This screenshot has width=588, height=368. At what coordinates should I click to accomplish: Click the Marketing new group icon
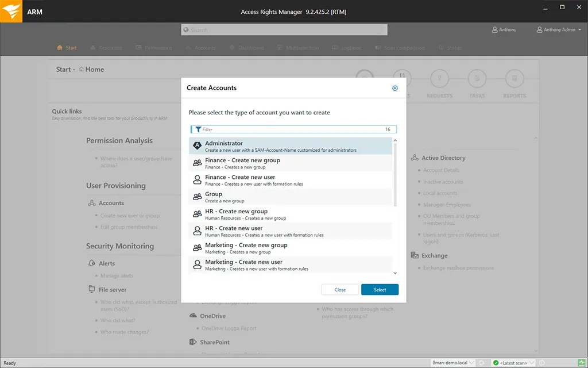click(197, 248)
